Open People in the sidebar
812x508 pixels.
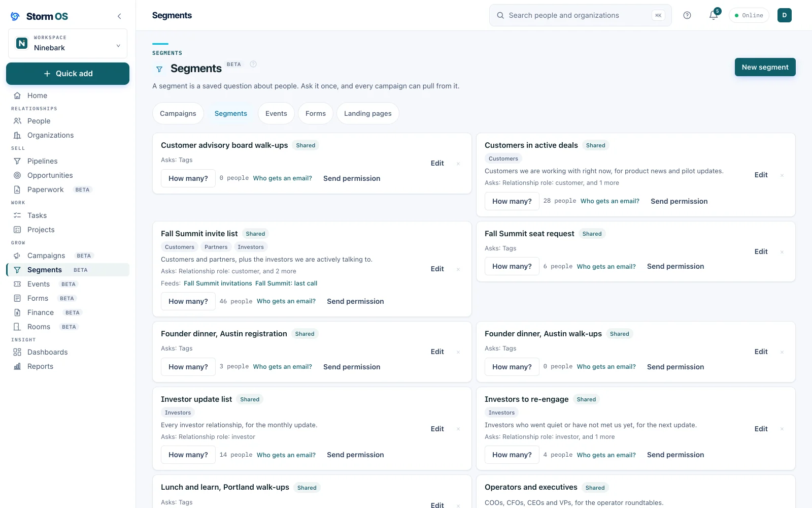[67, 121]
